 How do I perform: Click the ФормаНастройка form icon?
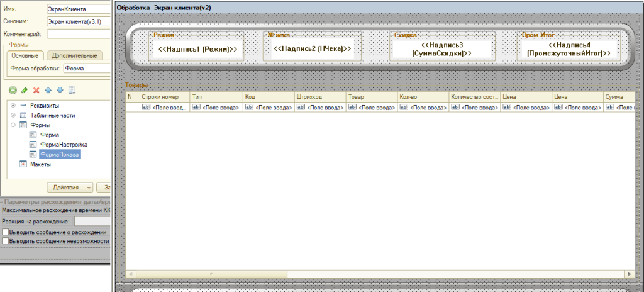pos(33,144)
